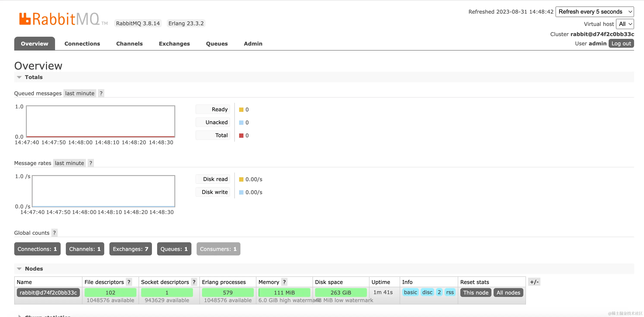Image resolution: width=644 pixels, height=317 pixels.
Task: Click the Log out button
Action: [x=621, y=44]
